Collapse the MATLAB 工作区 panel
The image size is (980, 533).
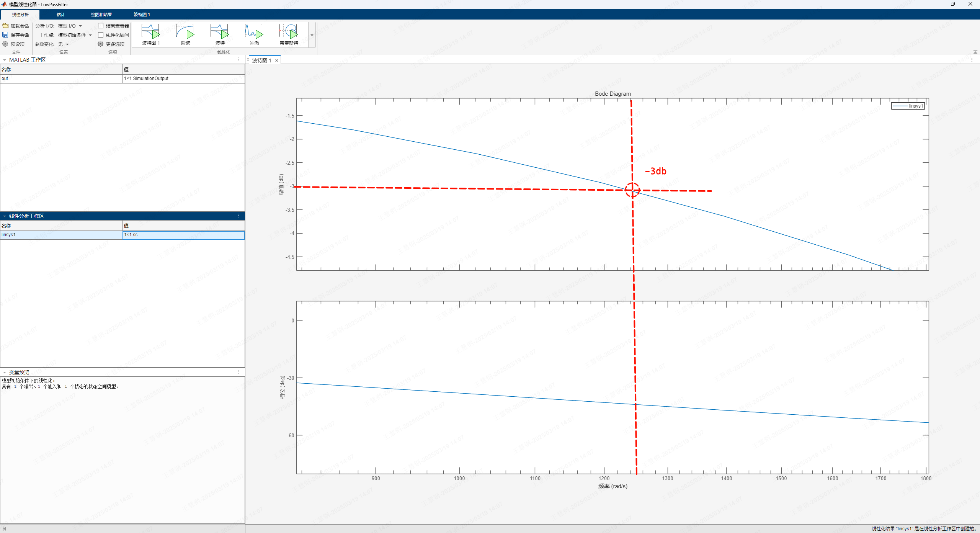click(x=4, y=60)
